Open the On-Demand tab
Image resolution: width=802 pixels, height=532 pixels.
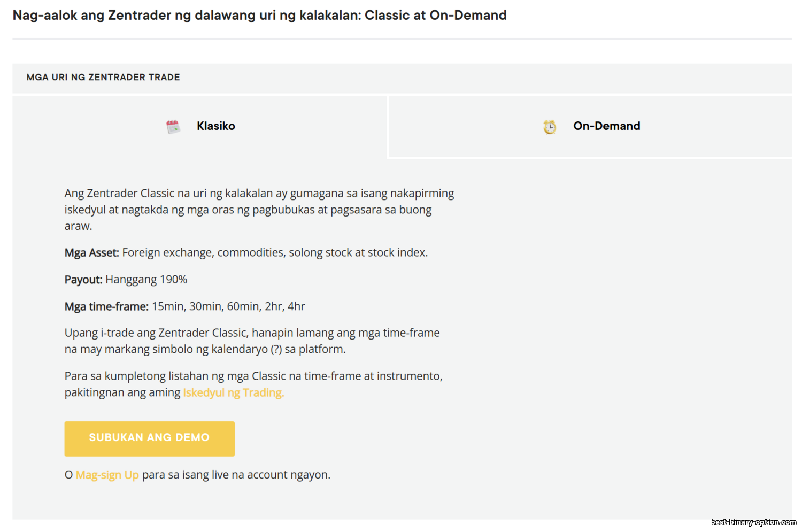coord(590,127)
